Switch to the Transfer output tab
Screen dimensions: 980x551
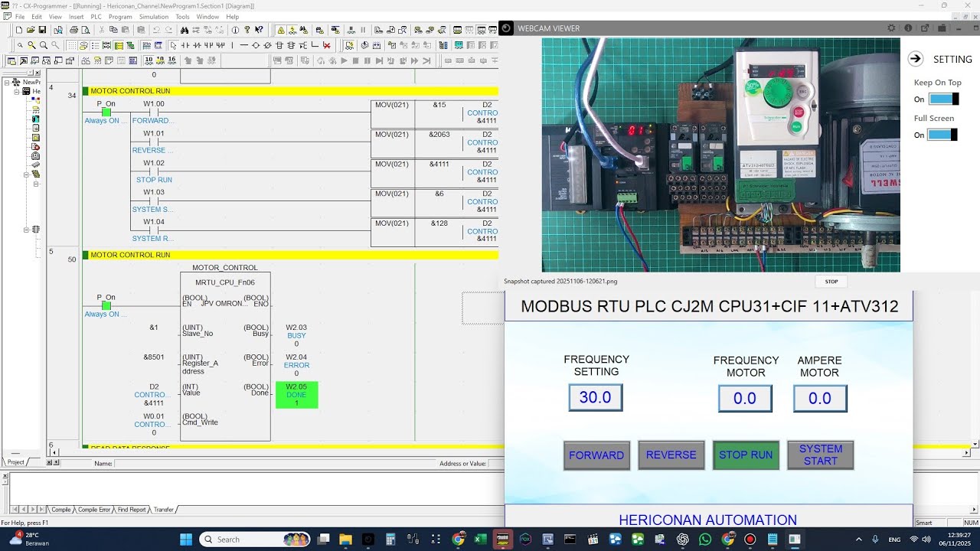click(164, 510)
